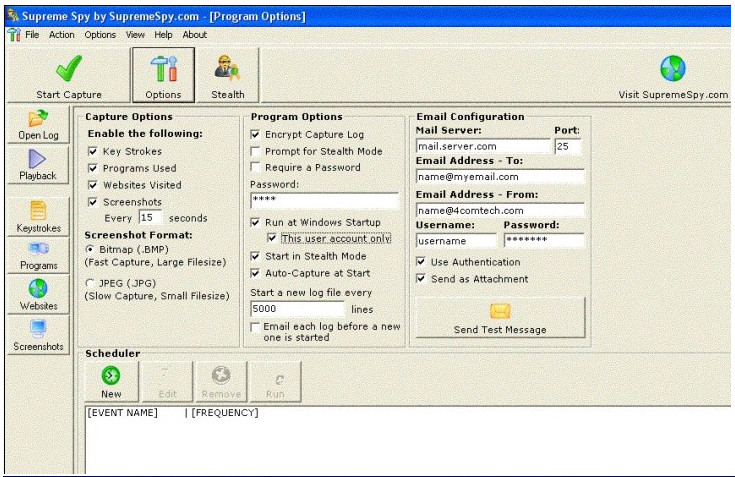The height and width of the screenshot is (477, 735).
Task: Open the About menu
Action: click(x=195, y=35)
